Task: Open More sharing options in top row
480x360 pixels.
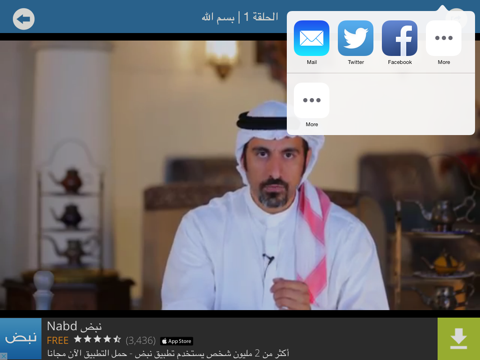Action: pos(444,38)
